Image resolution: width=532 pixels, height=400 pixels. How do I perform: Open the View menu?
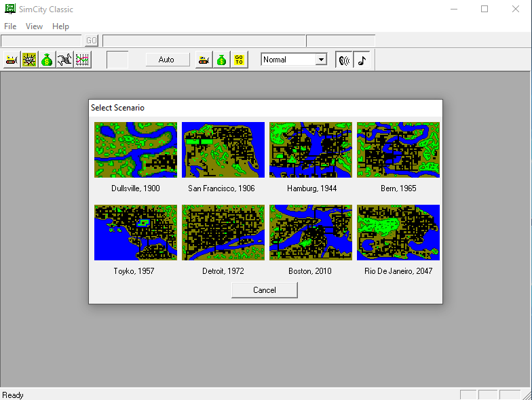coord(34,26)
